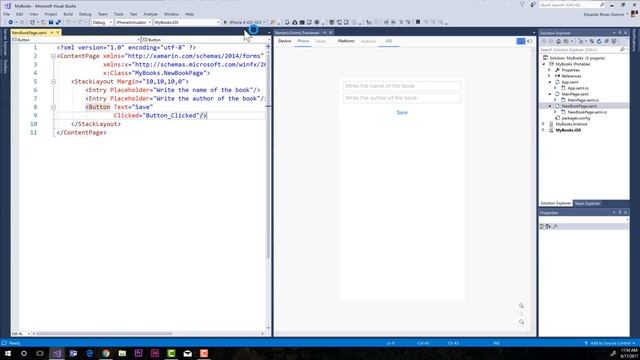The height and width of the screenshot is (360, 640).
Task: Zoom in the previewer
Action: click(x=521, y=306)
